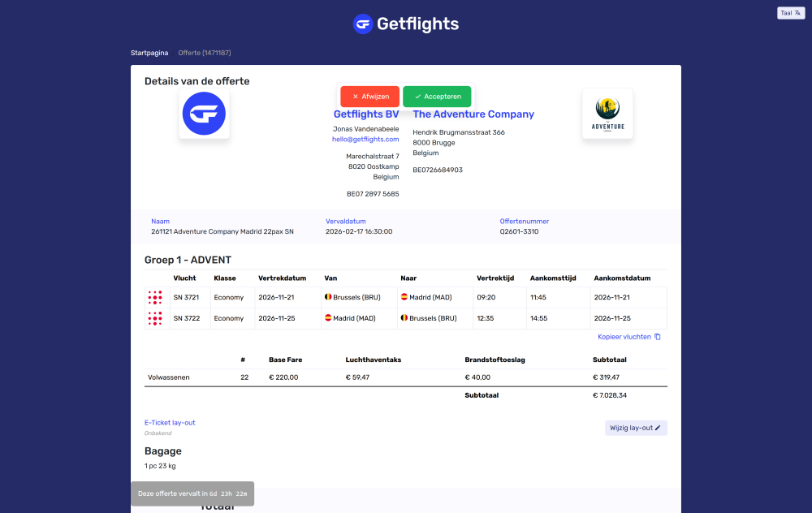Open the Taal language selector
Image resolution: width=812 pixels, height=513 pixels.
point(789,12)
